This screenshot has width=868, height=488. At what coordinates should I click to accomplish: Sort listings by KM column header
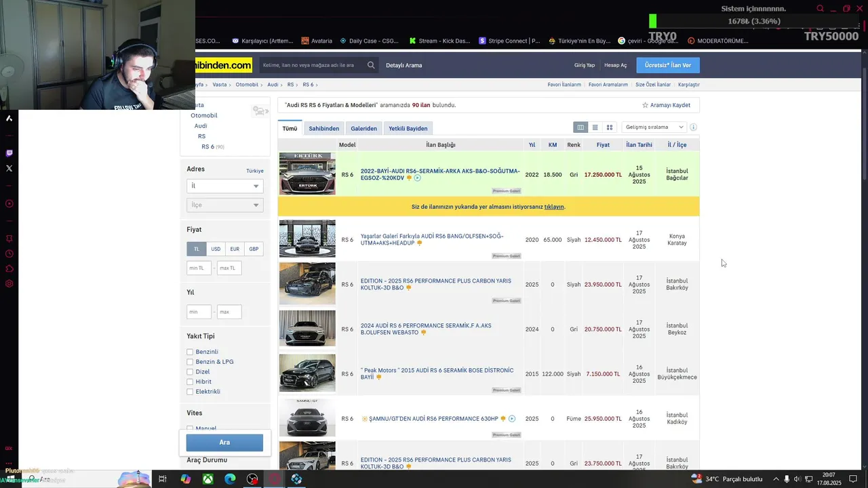[553, 145]
